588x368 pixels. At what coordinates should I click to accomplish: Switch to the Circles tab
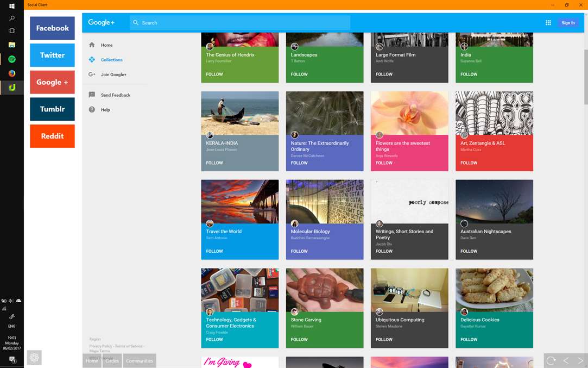click(x=112, y=360)
